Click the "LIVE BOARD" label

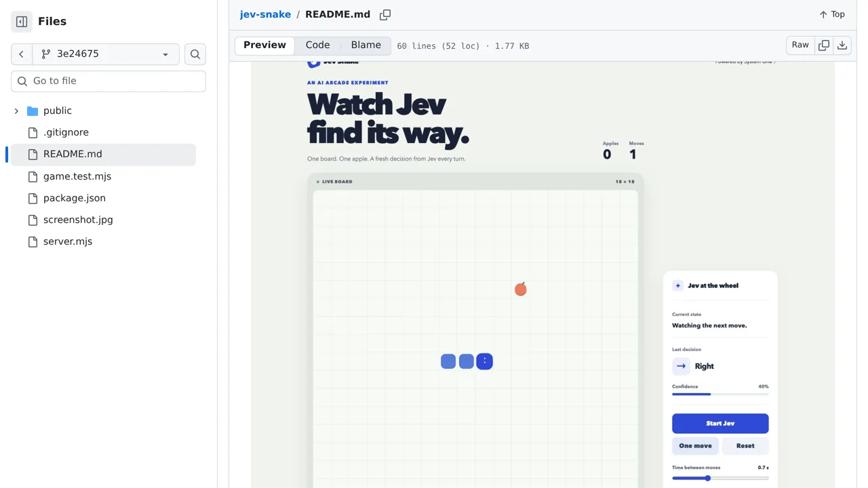(337, 182)
